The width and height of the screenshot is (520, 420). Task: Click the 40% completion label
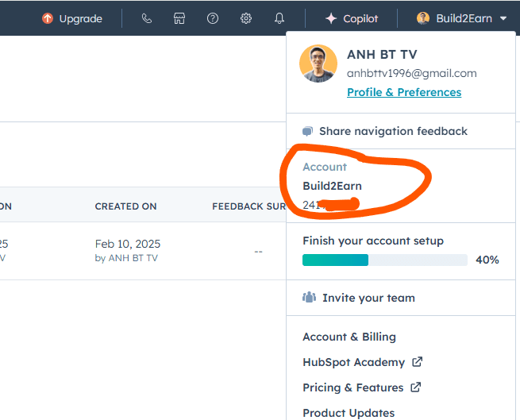(487, 260)
